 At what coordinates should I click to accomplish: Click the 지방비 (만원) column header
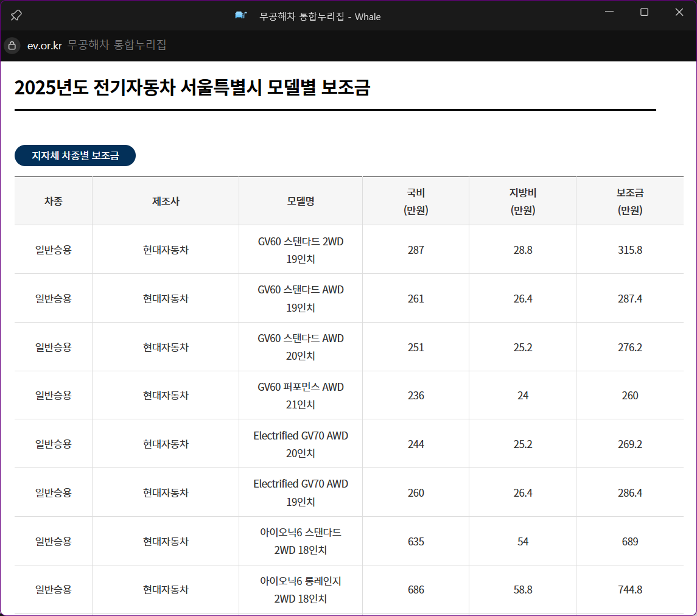pyautogui.click(x=523, y=201)
